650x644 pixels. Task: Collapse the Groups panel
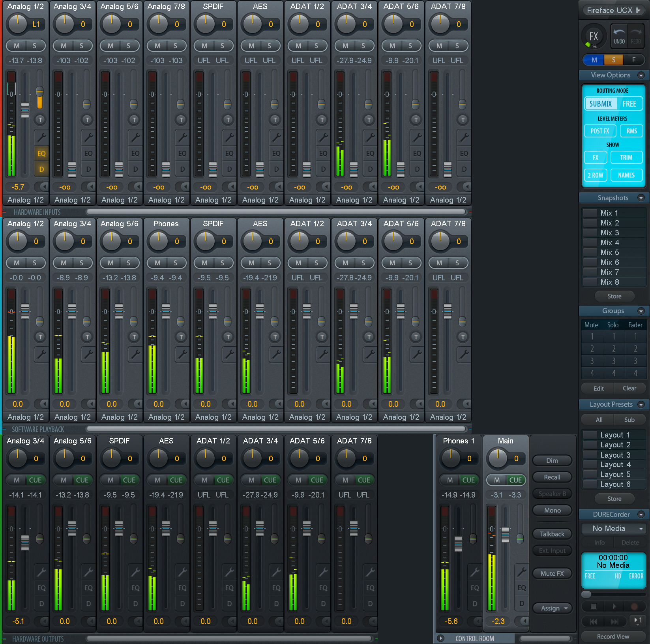(x=641, y=311)
